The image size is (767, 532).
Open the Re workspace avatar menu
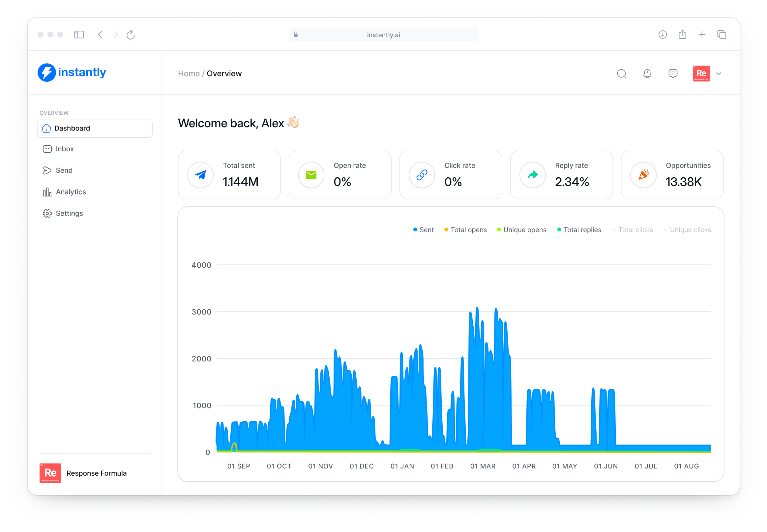701,73
